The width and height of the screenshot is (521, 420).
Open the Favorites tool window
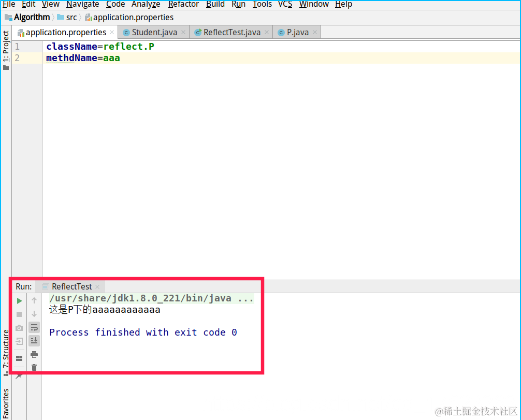[6, 403]
